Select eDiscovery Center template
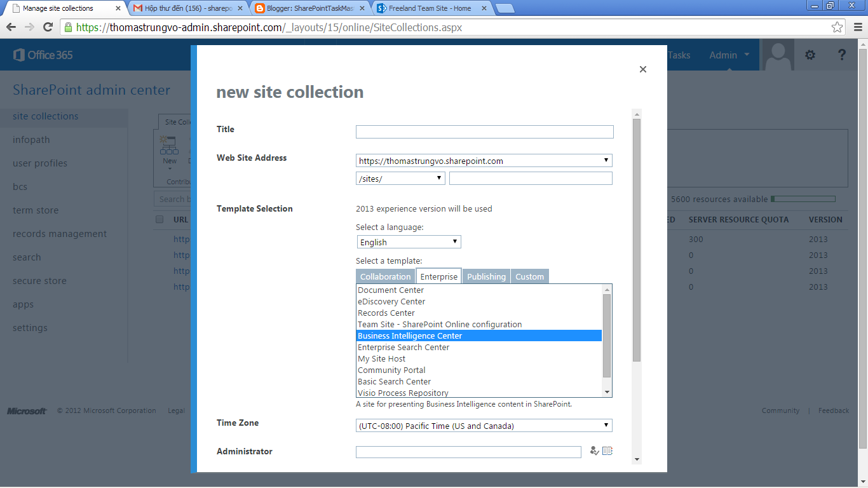This screenshot has height=488, width=868. pos(479,302)
